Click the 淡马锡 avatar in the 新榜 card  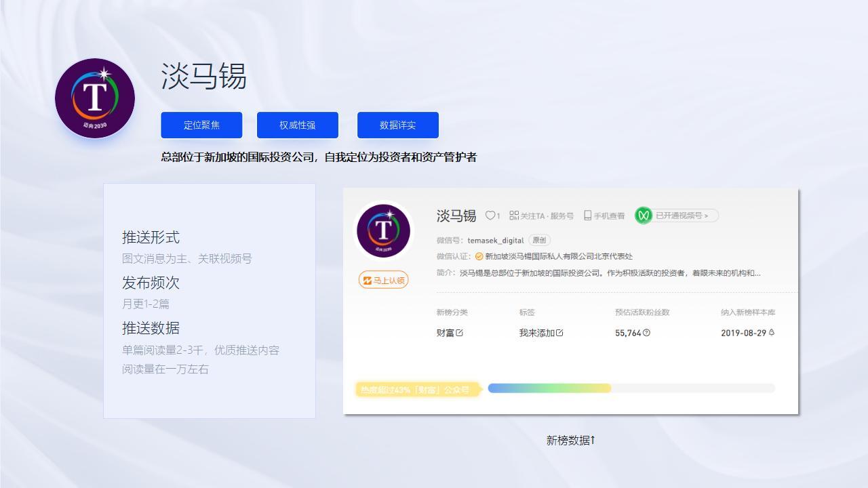(383, 230)
